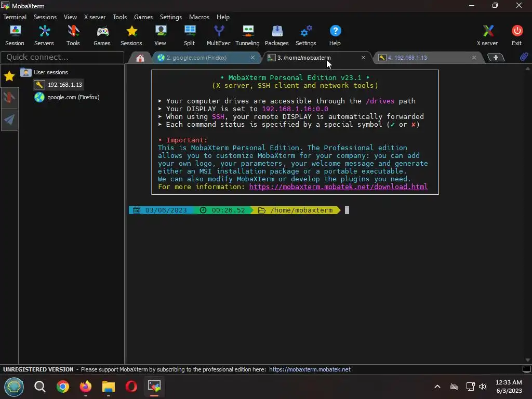Screen dimensions: 532x399
Task: Open the 192.168.1.13 saved session
Action: tap(58, 85)
